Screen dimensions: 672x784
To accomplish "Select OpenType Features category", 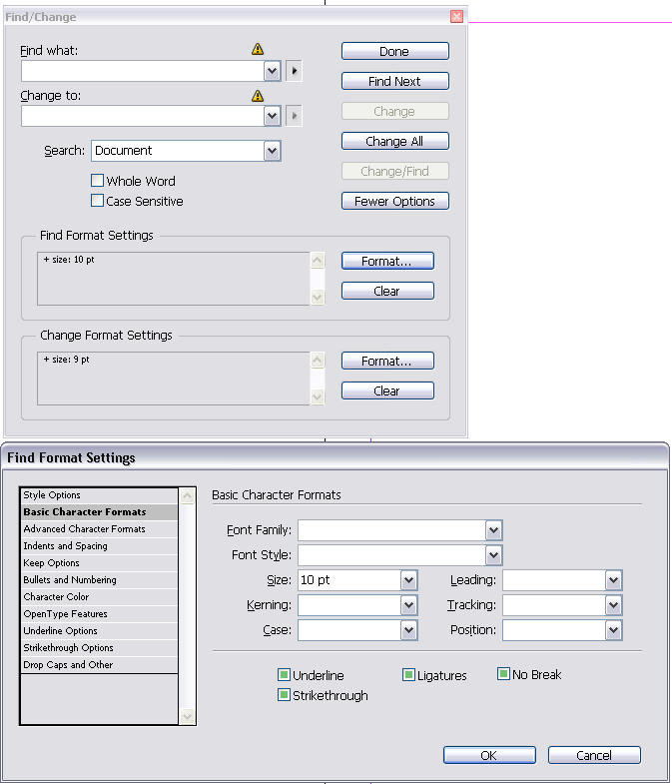I will coord(99,614).
